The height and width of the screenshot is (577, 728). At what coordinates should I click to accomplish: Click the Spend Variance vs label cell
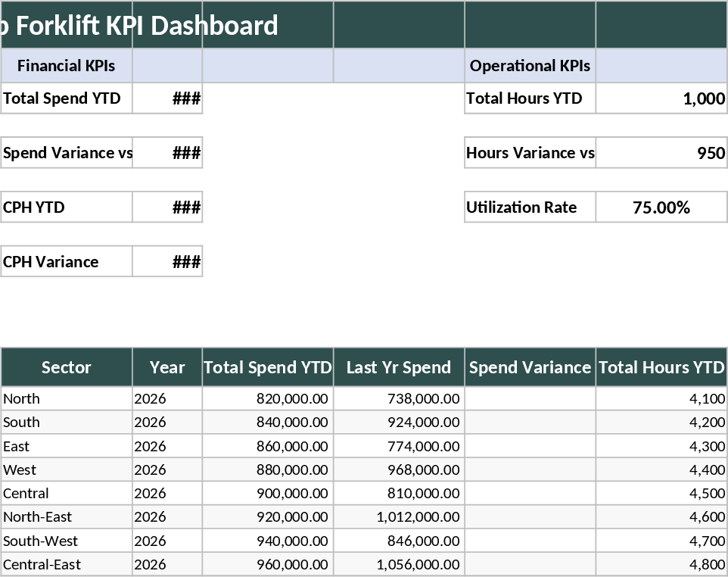[66, 153]
